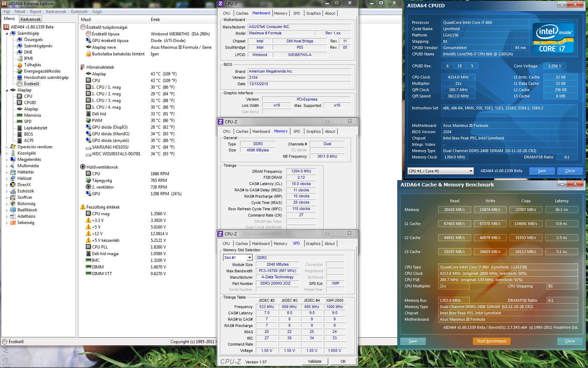This screenshot has height=368, width=588.
Task: Click the SAMSUNG HD103SJ drive icon
Action: [89, 147]
